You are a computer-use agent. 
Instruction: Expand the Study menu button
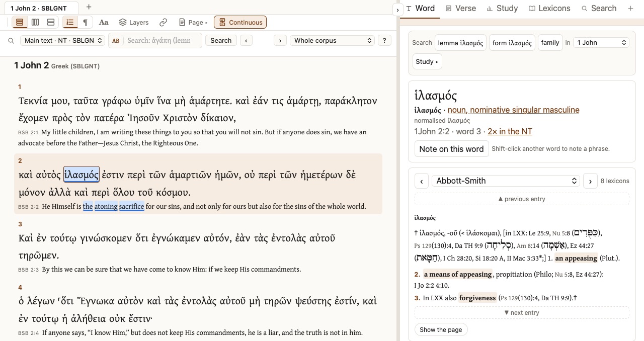pyautogui.click(x=427, y=61)
